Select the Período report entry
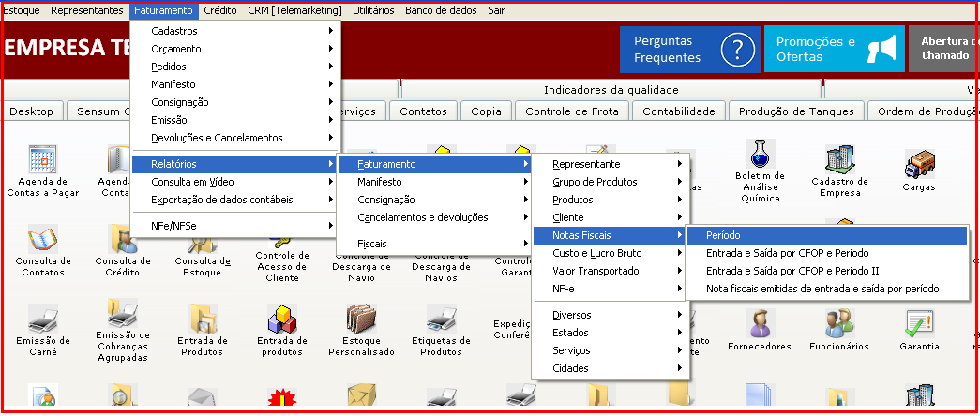 (x=827, y=235)
